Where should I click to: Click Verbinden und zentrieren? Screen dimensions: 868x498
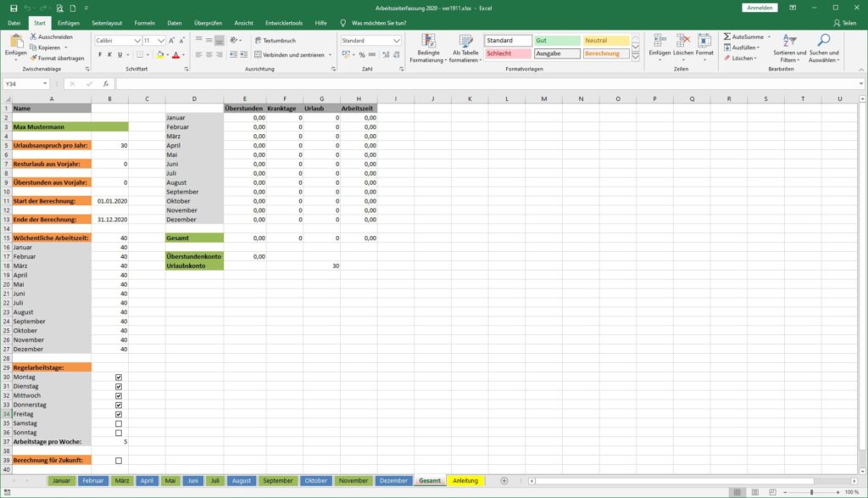tap(289, 55)
